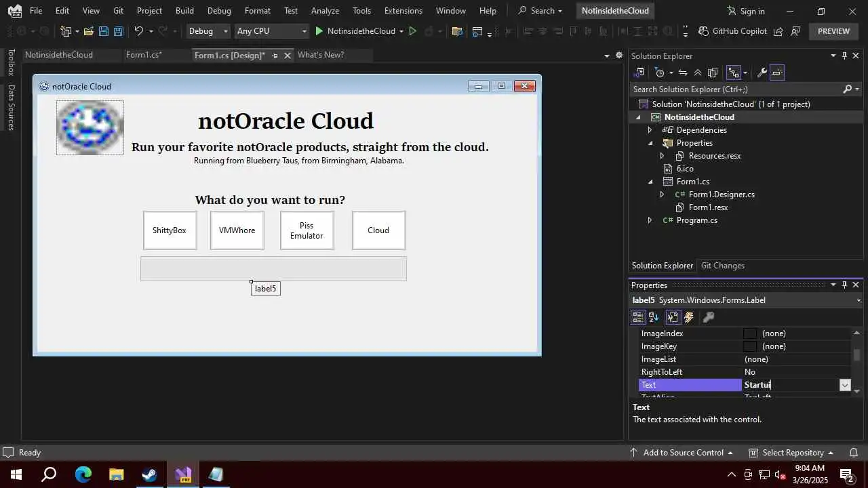Collapse All in Solution Explorer

tap(698, 73)
